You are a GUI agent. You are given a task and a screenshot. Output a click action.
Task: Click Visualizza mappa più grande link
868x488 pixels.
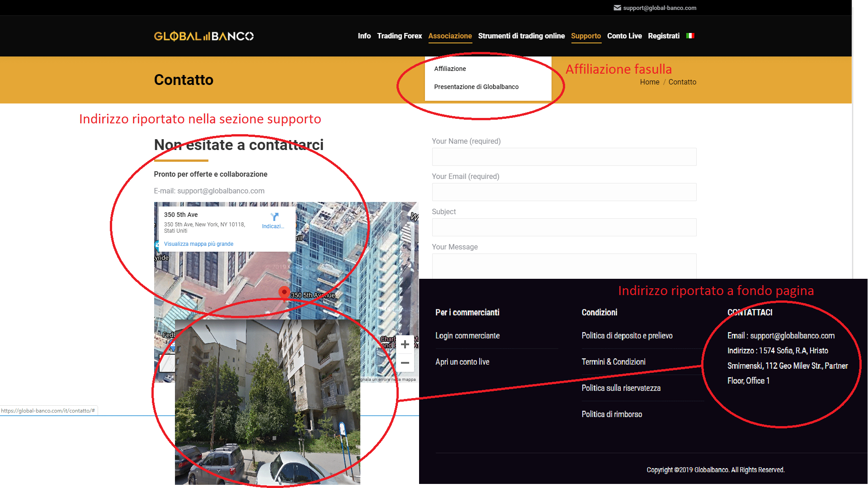coord(198,244)
